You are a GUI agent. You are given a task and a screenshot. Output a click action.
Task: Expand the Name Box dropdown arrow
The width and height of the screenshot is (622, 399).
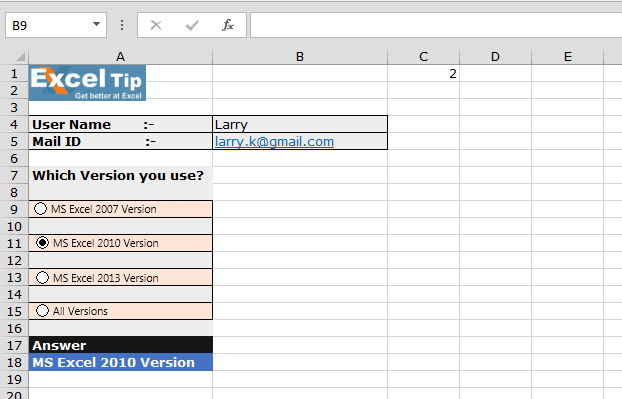pos(96,25)
